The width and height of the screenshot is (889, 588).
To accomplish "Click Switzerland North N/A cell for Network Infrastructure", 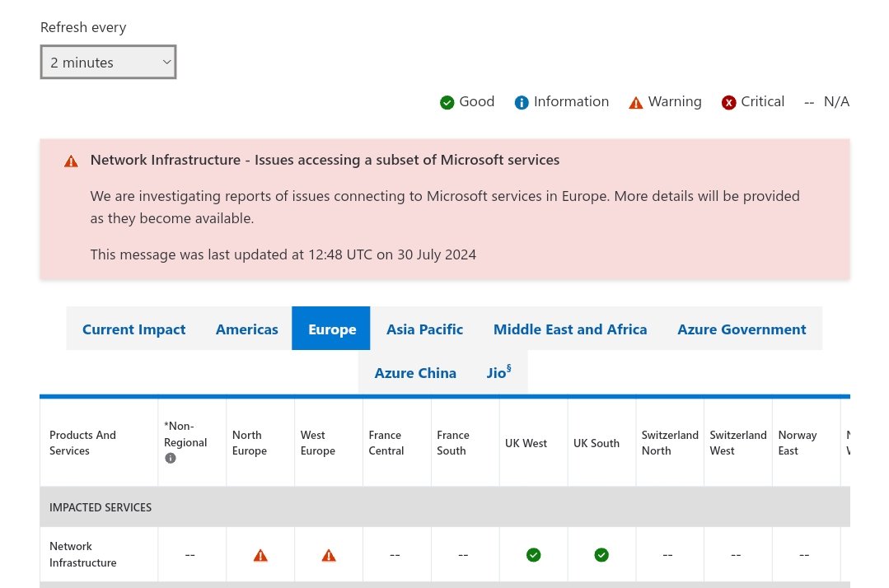I will coord(668,555).
